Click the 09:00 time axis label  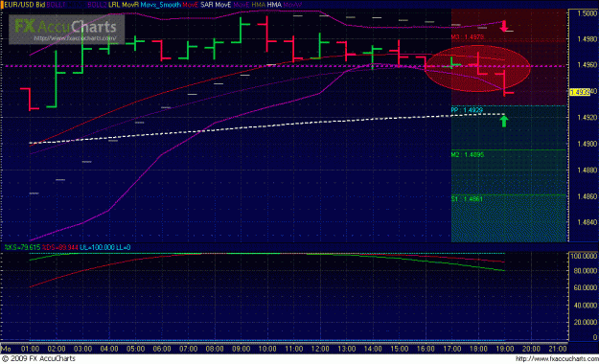pos(242,349)
